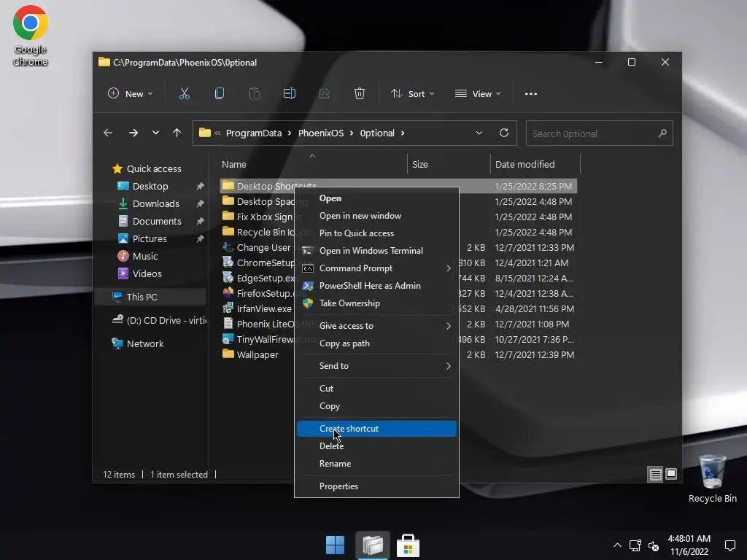
Task: Click ProgramData in the address breadcrumb
Action: 253,133
